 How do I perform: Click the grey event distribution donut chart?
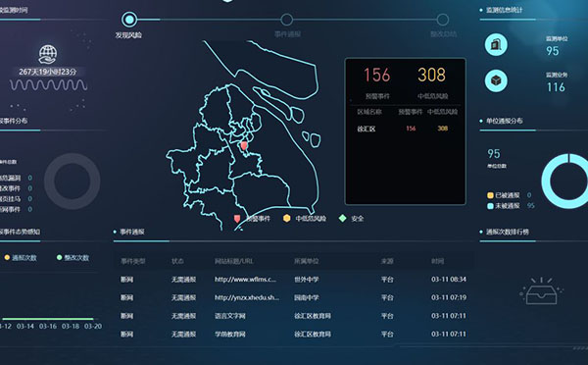point(72,181)
